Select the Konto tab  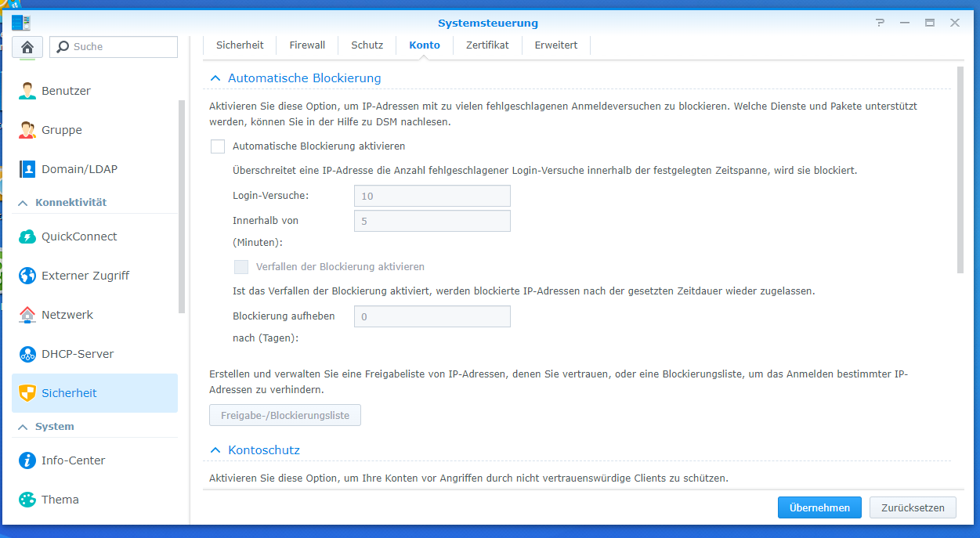[x=425, y=45]
